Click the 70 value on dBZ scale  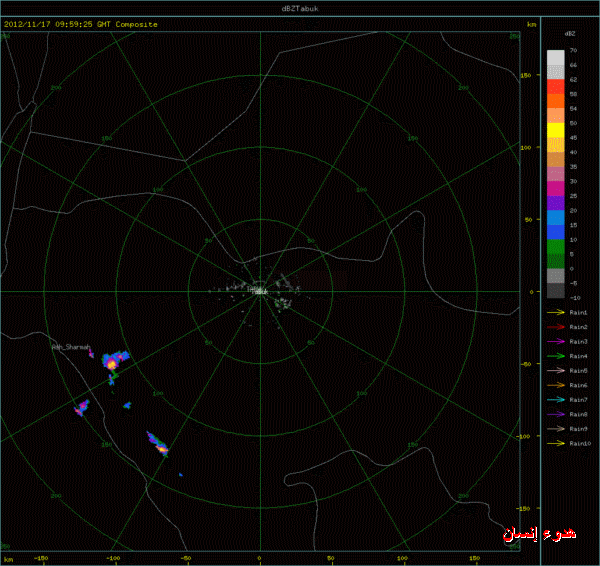tap(573, 50)
